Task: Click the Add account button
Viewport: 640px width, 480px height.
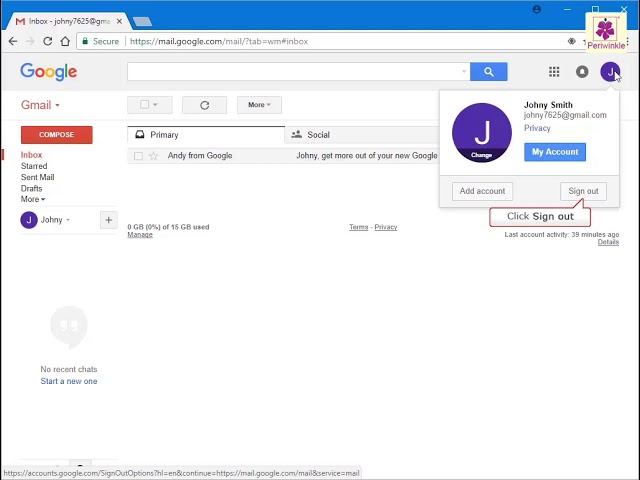Action: point(482,191)
